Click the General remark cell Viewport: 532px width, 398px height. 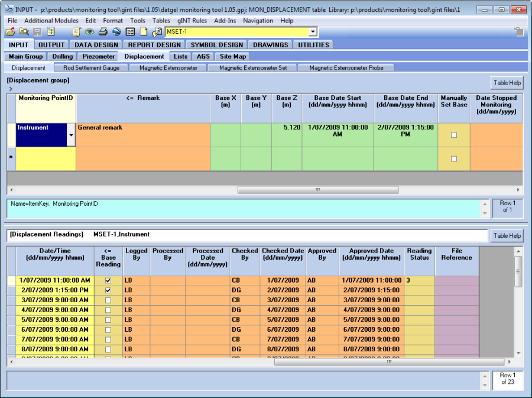click(143, 134)
